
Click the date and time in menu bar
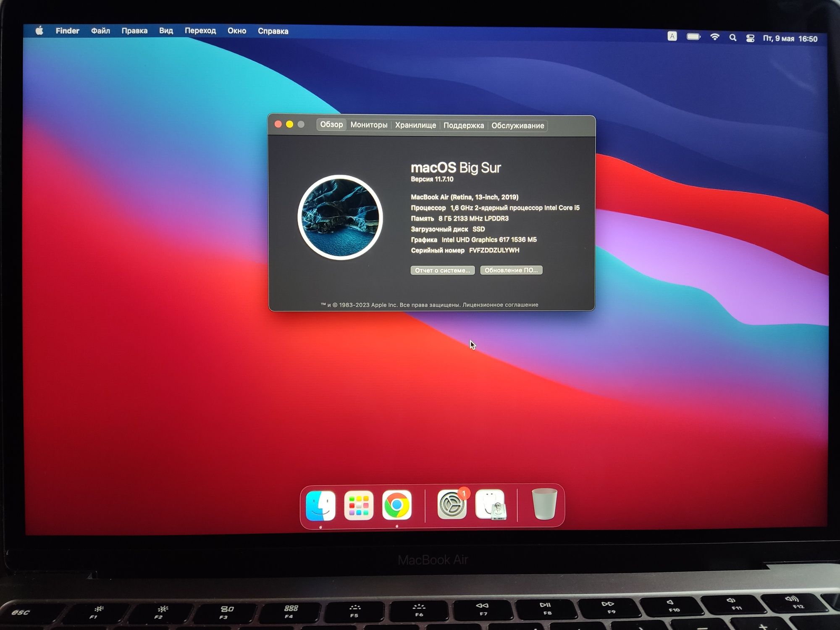(790, 39)
